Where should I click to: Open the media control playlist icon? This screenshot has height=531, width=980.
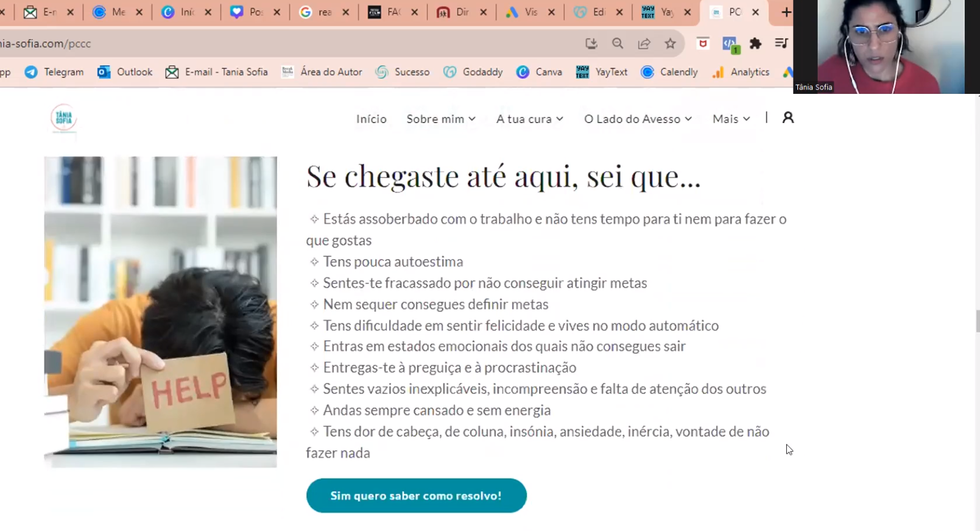pos(781,43)
